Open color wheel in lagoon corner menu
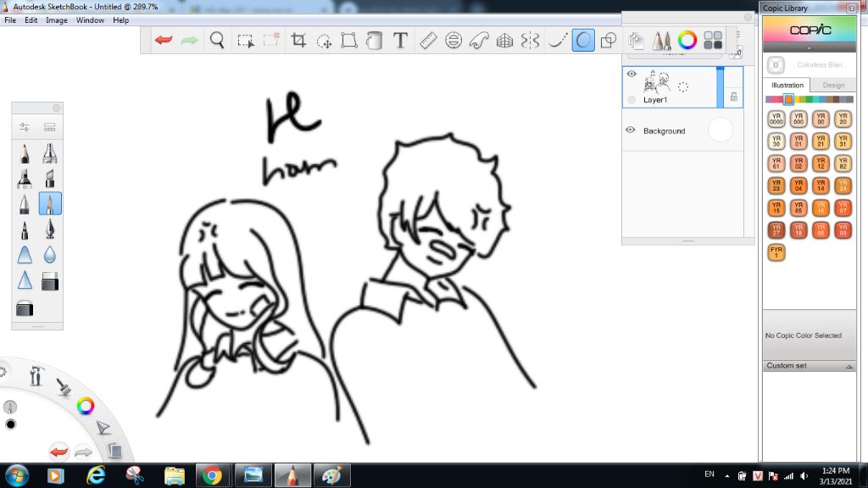Viewport: 868px width, 488px height. click(x=86, y=406)
